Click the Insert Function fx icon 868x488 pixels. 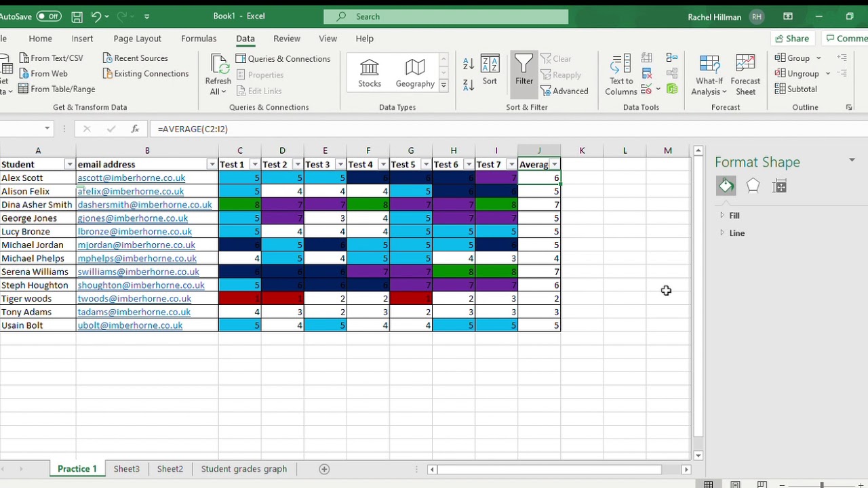pyautogui.click(x=135, y=129)
